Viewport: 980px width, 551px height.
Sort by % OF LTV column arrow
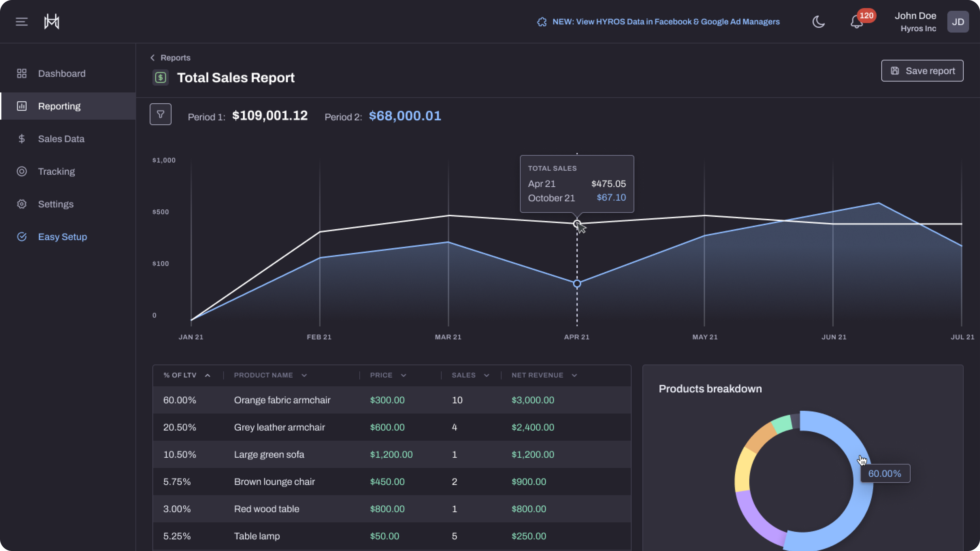click(x=208, y=375)
